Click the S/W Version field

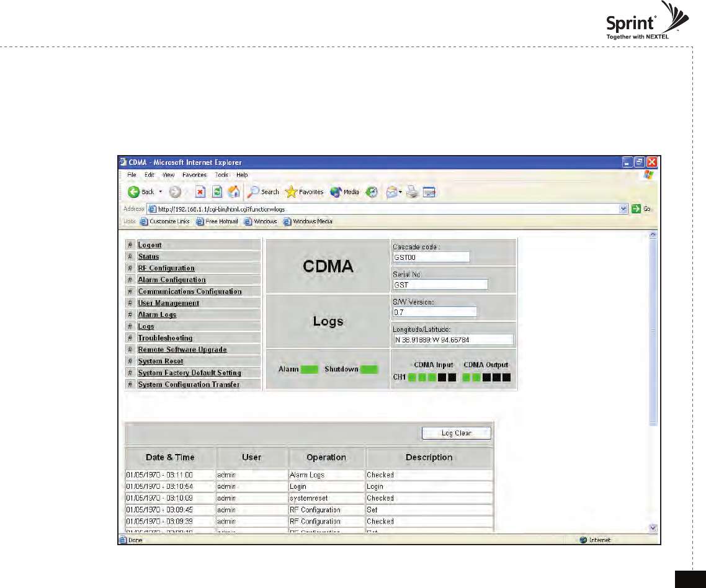click(x=434, y=313)
